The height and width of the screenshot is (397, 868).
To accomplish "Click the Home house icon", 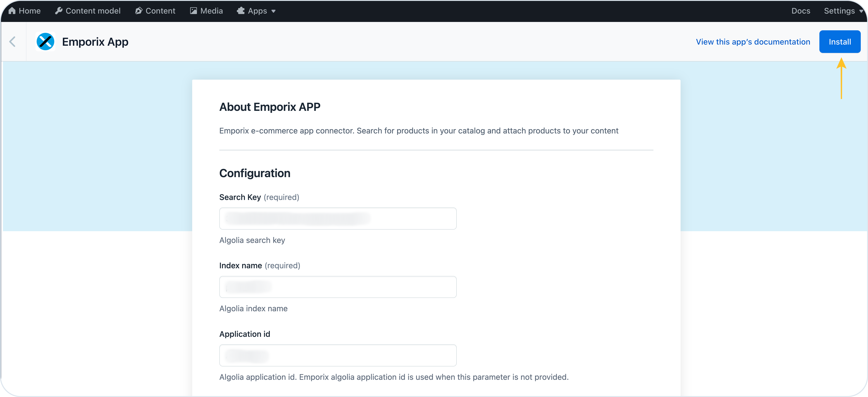I will pyautogui.click(x=12, y=11).
